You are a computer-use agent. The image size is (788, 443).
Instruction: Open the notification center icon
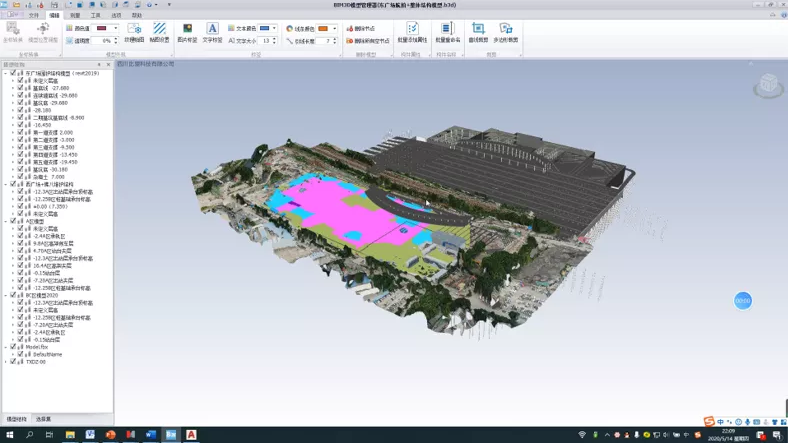777,435
